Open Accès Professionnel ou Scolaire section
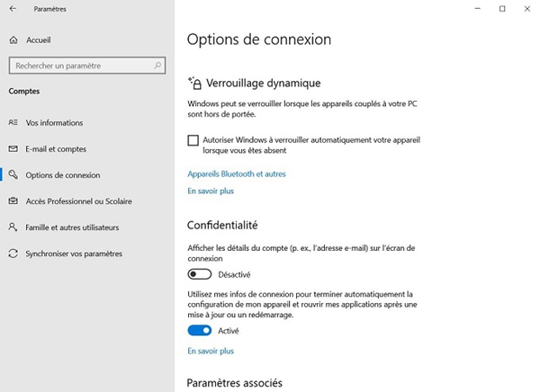Viewport: 540px width, 392px height. pos(78,201)
